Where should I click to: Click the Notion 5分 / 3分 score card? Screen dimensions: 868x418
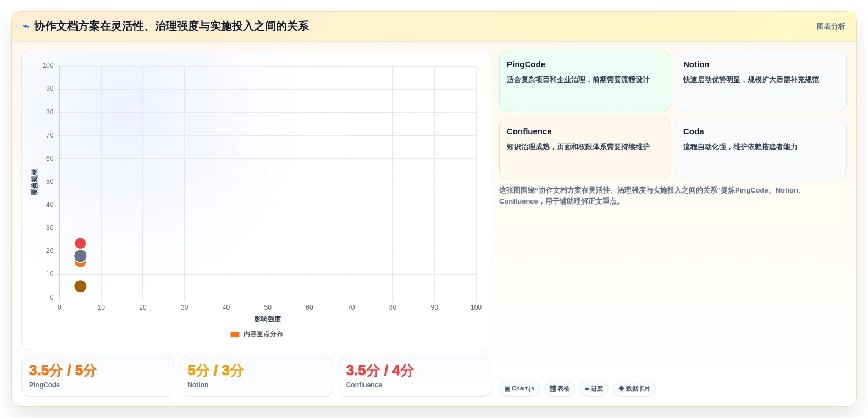coord(256,376)
